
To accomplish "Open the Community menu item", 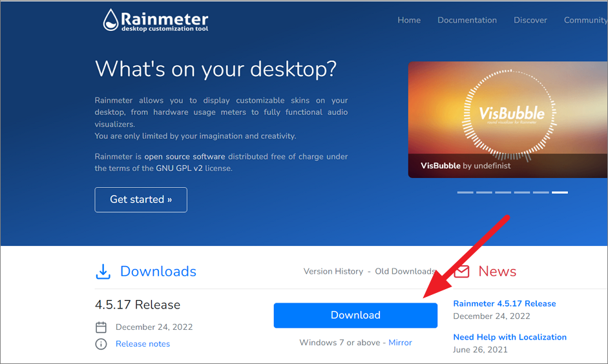I will click(x=585, y=20).
